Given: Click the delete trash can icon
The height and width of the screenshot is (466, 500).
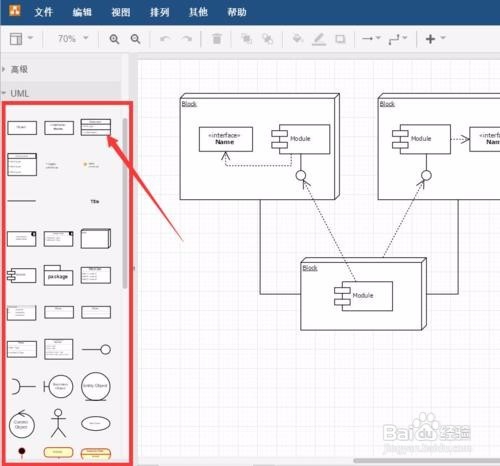Looking at the screenshot, I should pos(217,39).
